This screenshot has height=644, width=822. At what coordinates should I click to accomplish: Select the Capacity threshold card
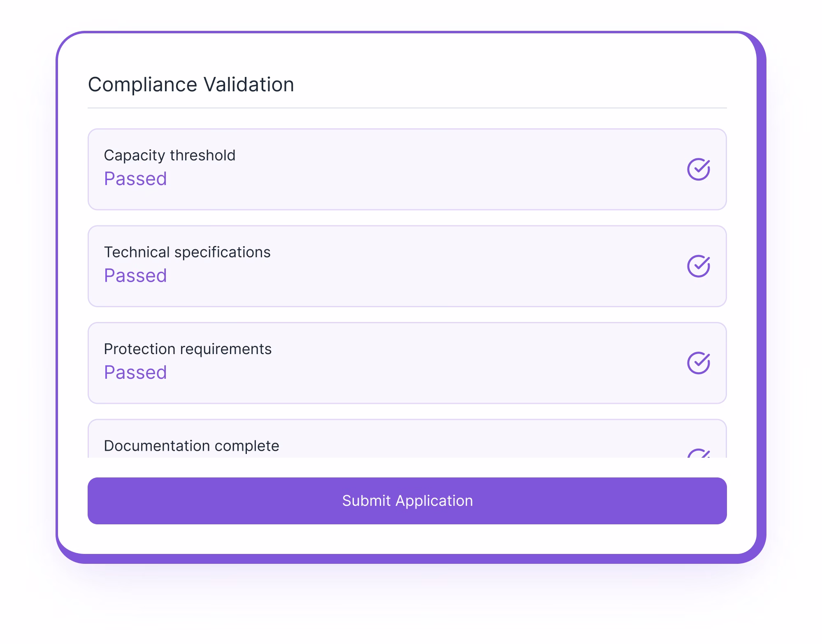[407, 169]
